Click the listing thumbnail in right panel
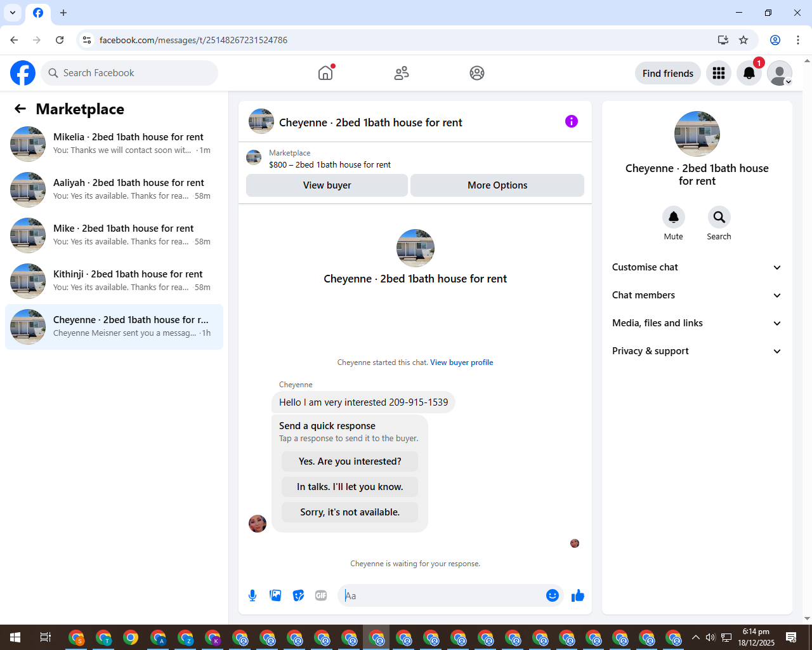 pyautogui.click(x=697, y=134)
